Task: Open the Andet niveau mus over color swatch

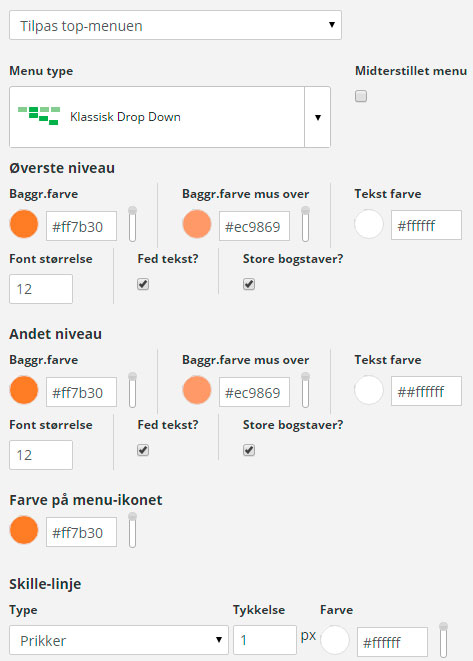Action: (x=197, y=390)
